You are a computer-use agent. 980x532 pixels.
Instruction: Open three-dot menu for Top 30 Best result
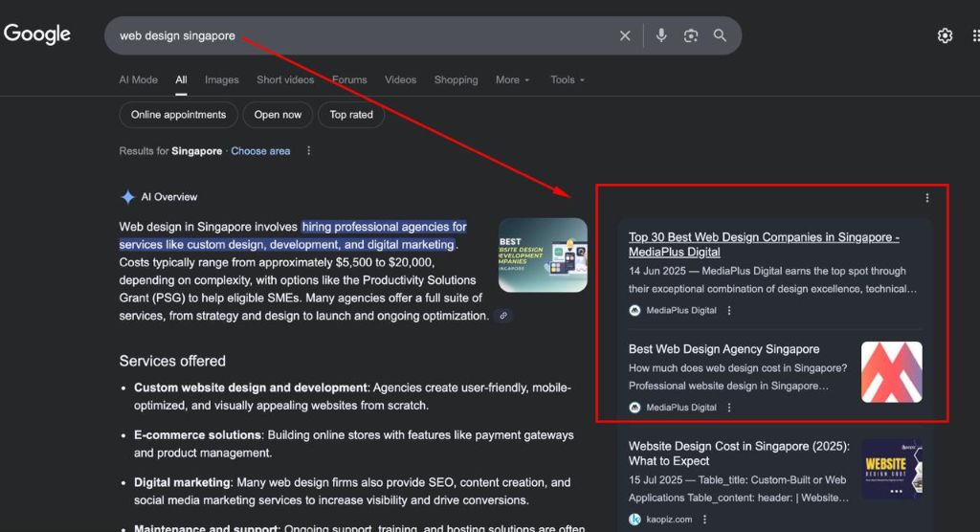pyautogui.click(x=728, y=311)
